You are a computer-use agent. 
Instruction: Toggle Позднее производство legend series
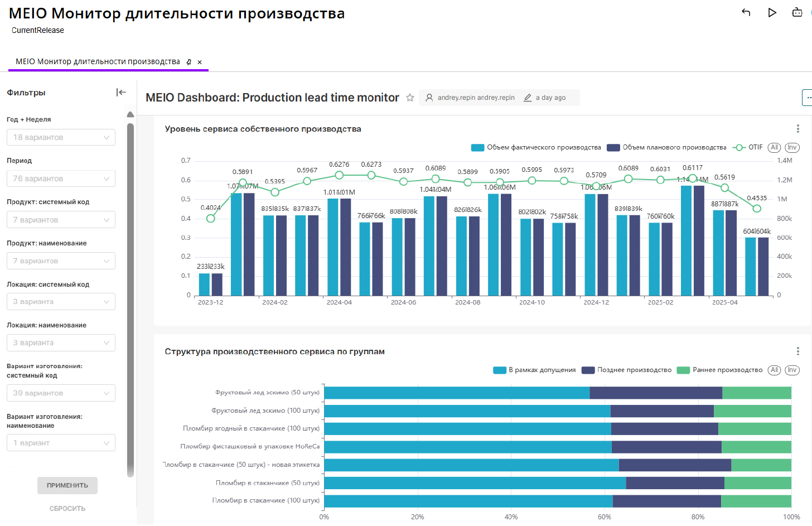click(627, 370)
